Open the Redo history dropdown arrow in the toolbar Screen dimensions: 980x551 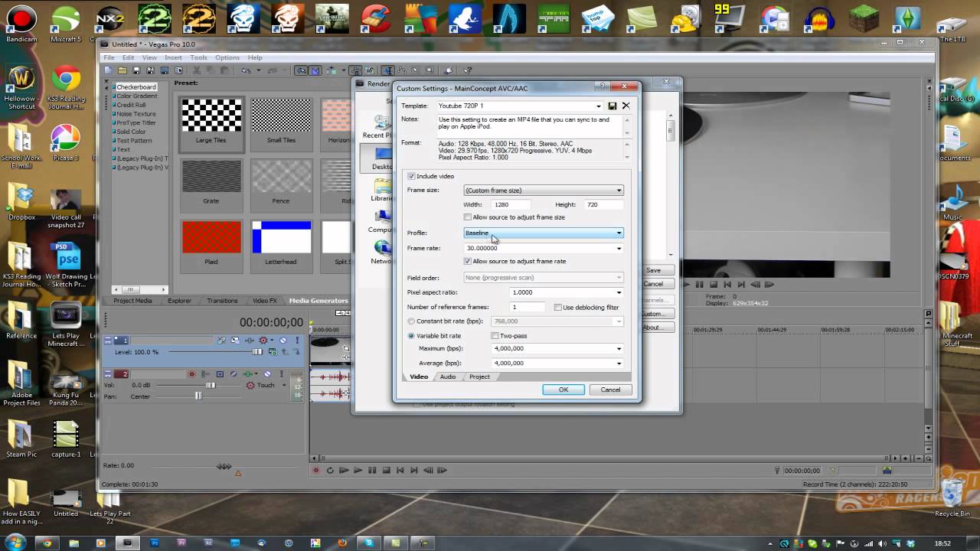[284, 70]
